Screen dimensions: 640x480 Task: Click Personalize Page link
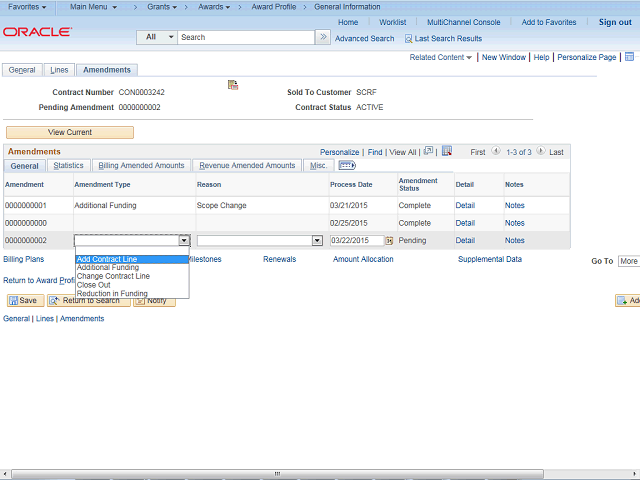point(587,57)
